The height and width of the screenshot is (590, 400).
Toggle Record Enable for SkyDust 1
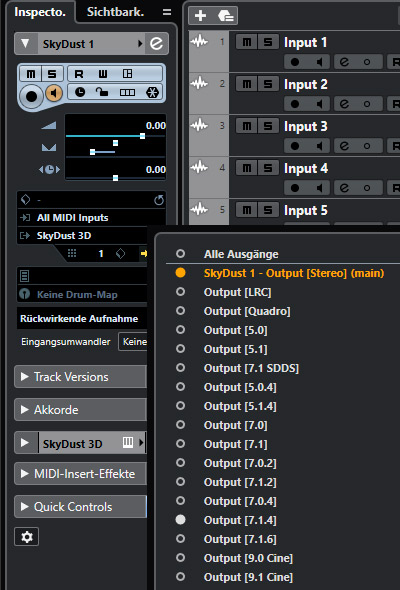[x=31, y=96]
